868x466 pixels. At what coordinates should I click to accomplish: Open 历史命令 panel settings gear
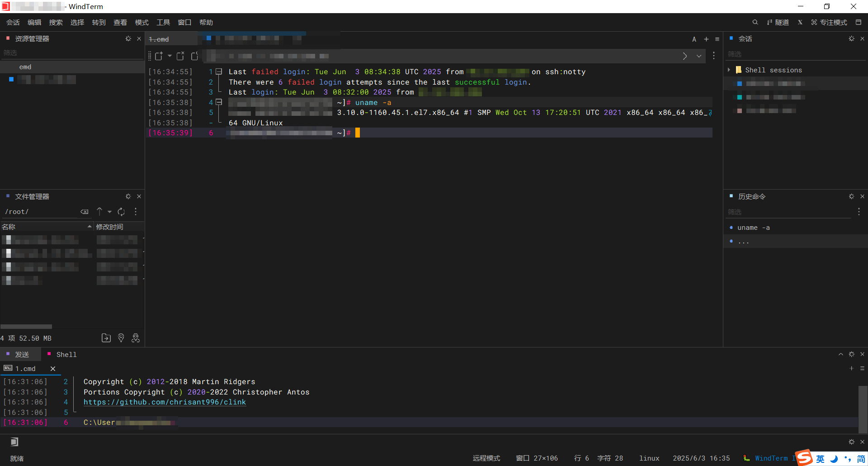[852, 196]
